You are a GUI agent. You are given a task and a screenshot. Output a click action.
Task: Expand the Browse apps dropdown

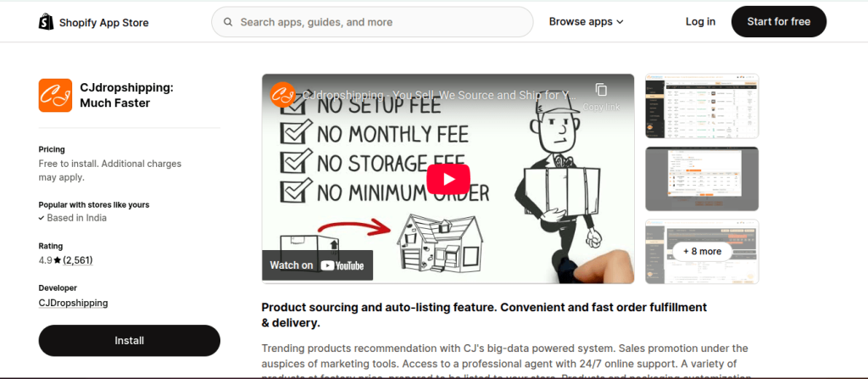point(587,21)
